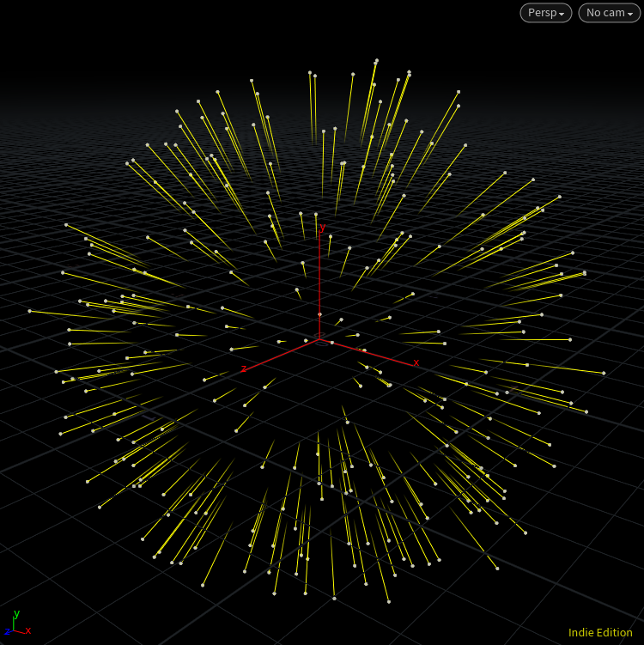Click the xyz orientation gizmo in the corner

tap(17, 624)
